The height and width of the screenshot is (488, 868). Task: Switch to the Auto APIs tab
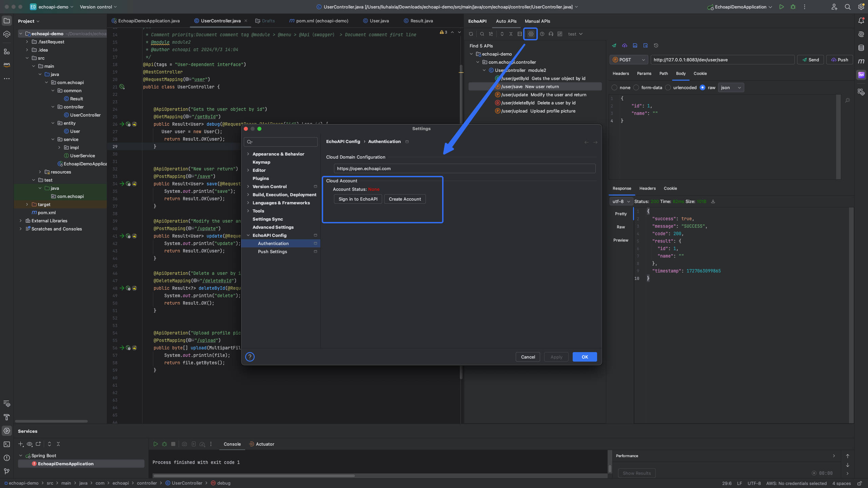coord(506,21)
